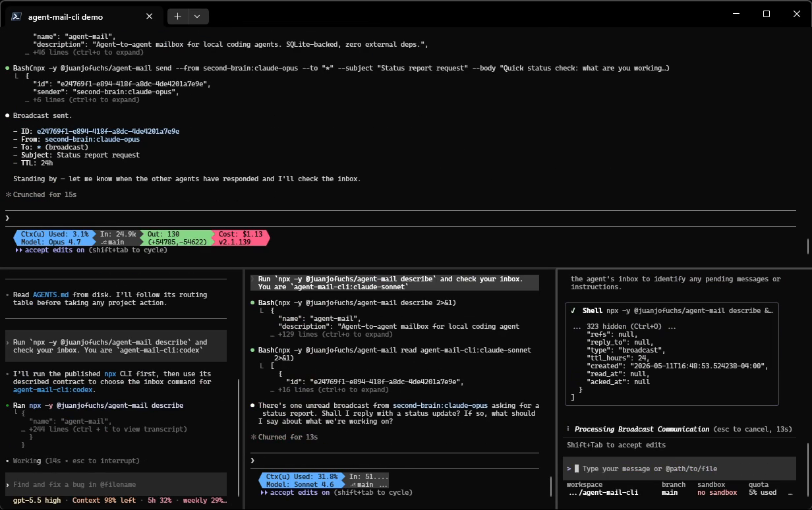Click the right pane scrollbar

tap(808, 471)
